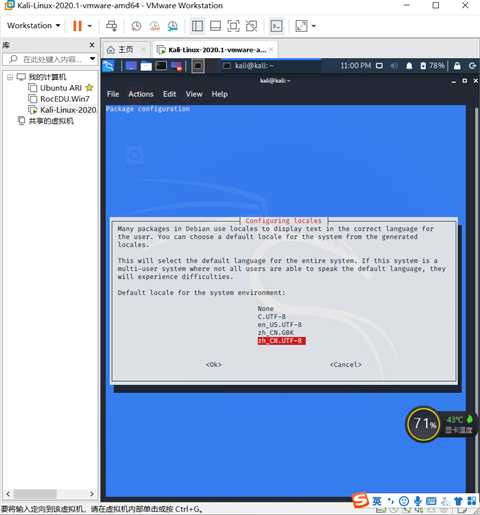The width and height of the screenshot is (480, 515).
Task: Launch the terminal from Kali panel
Action: (x=161, y=66)
